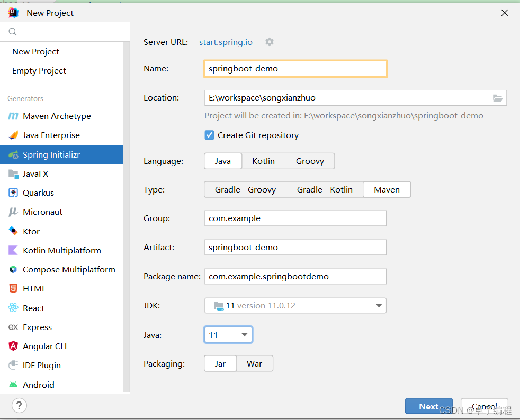Click the Spring Initializr leaf icon
The height and width of the screenshot is (420, 520).
coord(13,154)
